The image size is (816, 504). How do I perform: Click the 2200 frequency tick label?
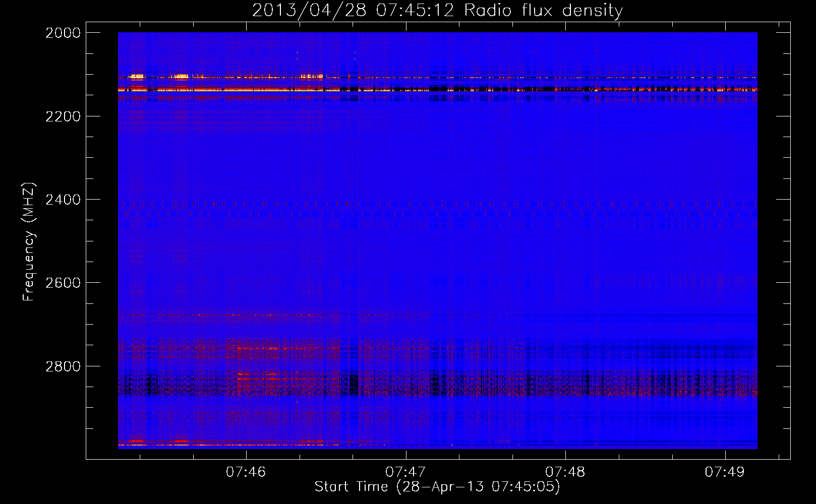coord(63,116)
